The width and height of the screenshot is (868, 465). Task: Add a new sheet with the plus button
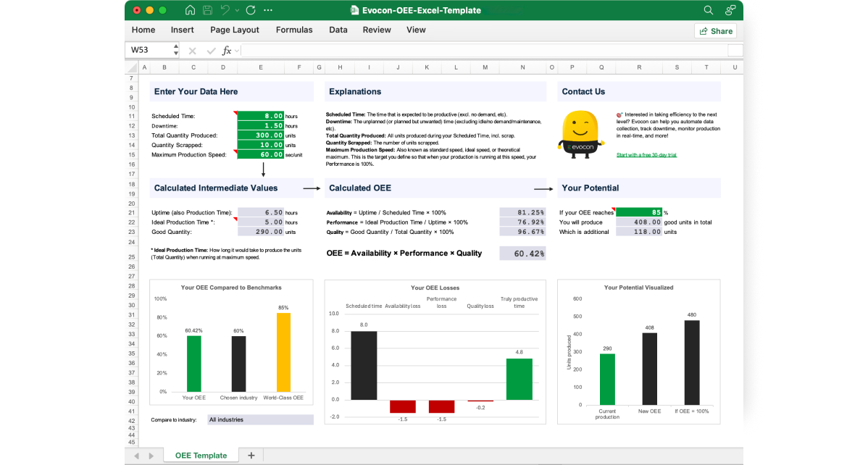[x=251, y=456]
